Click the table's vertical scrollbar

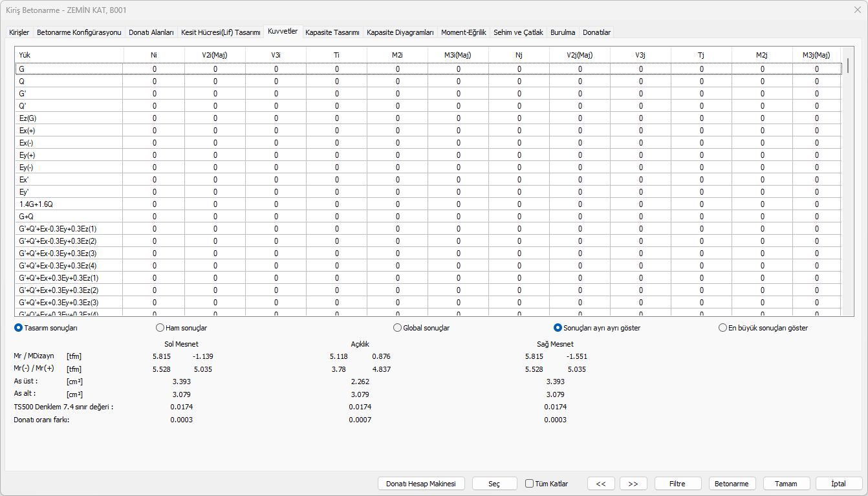(848, 194)
